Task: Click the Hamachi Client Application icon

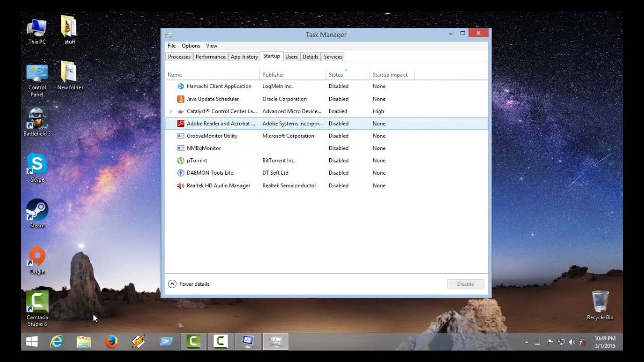Action: pyautogui.click(x=181, y=86)
